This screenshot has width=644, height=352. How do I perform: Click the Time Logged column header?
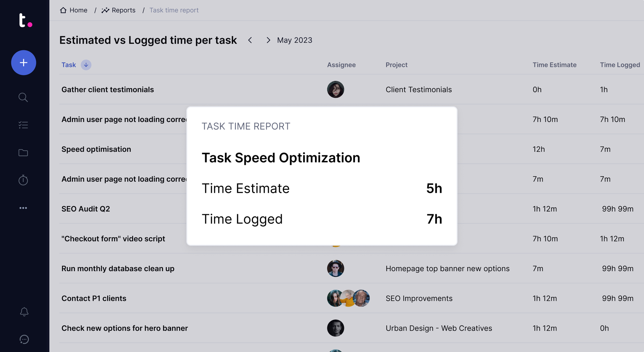point(620,65)
